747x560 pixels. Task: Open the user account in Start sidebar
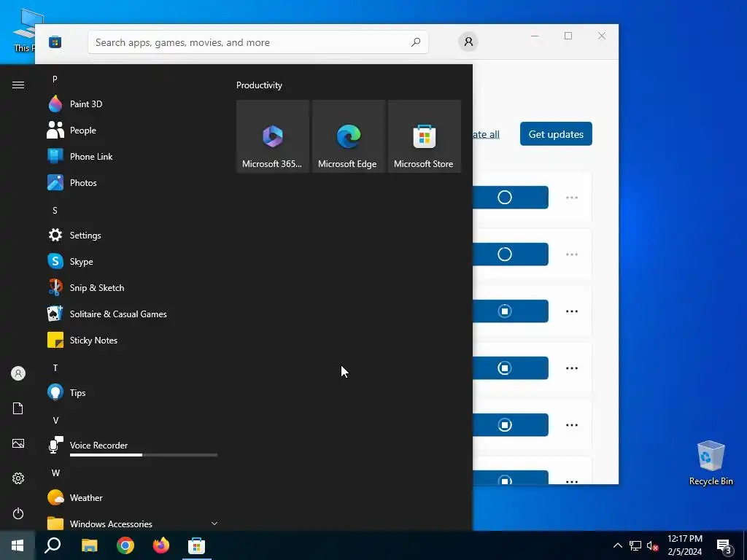click(18, 373)
